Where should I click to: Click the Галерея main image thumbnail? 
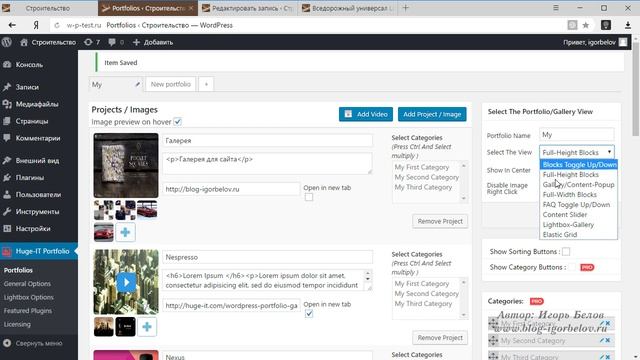click(126, 165)
